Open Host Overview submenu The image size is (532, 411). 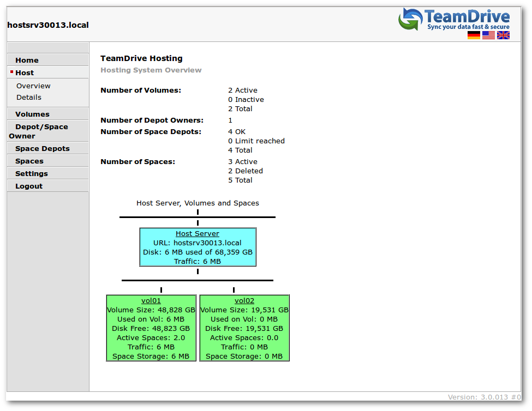(33, 86)
